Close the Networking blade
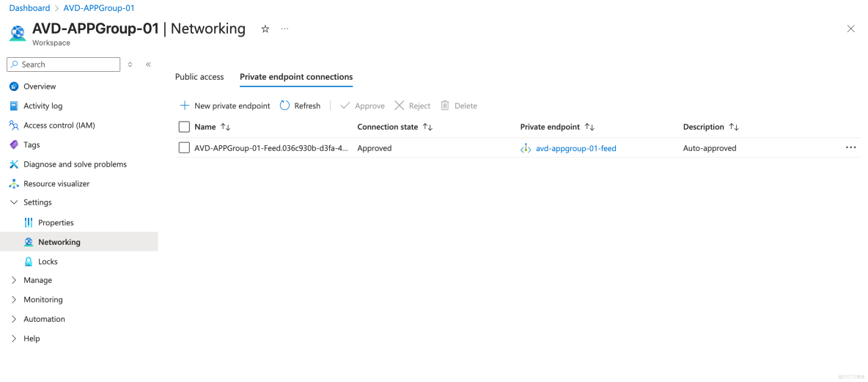 point(851,29)
